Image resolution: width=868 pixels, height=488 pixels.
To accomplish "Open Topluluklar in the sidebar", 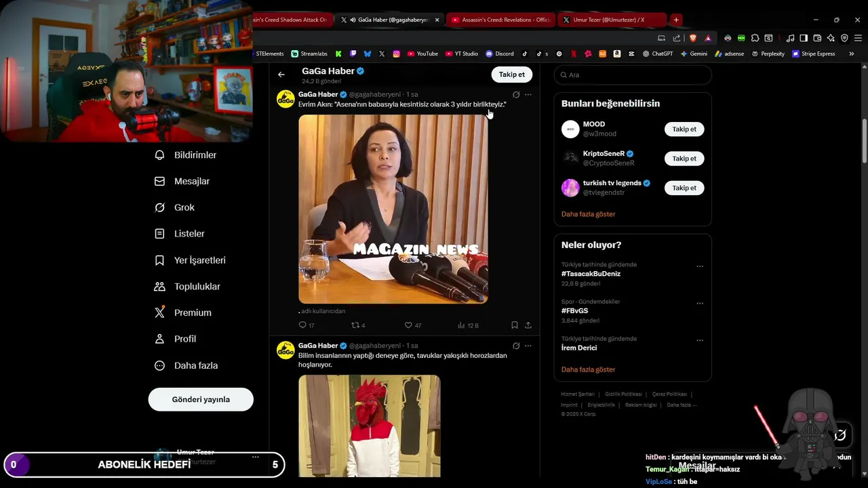I will [187, 287].
